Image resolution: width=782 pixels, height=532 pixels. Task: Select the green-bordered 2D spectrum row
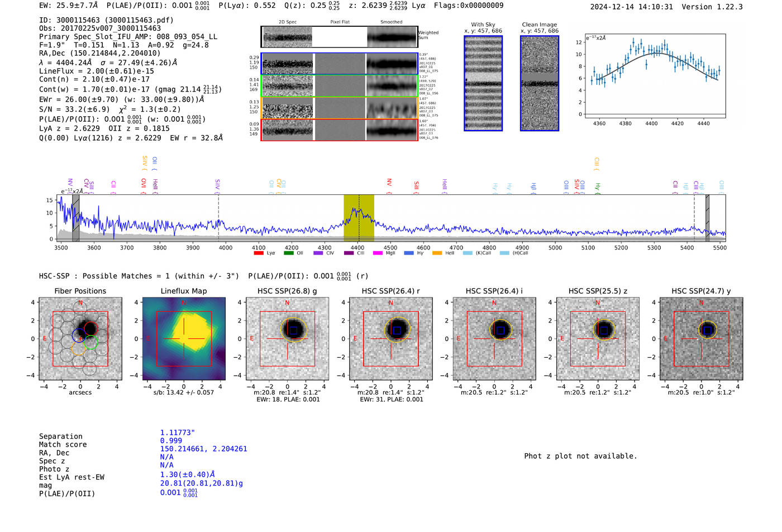tap(339, 86)
